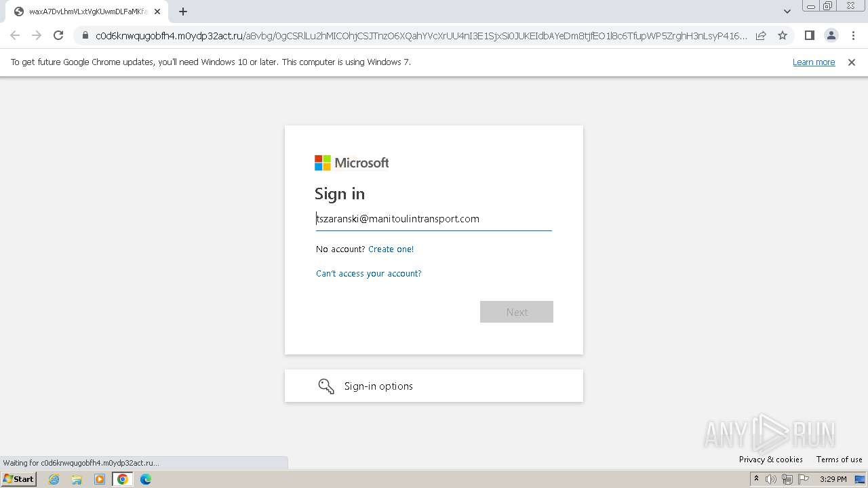Go forward to next page
This screenshot has width=868, height=488.
(37, 35)
